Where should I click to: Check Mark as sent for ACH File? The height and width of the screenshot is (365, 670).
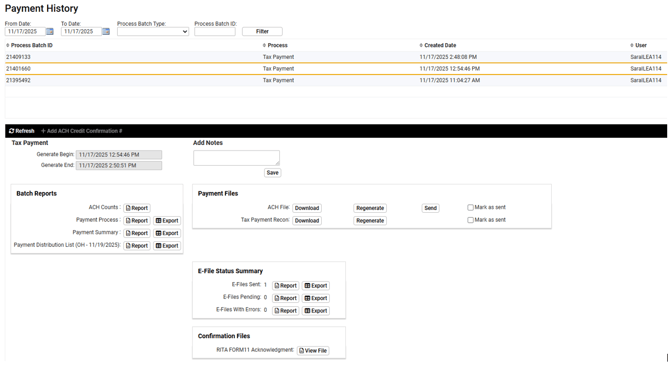click(x=470, y=207)
